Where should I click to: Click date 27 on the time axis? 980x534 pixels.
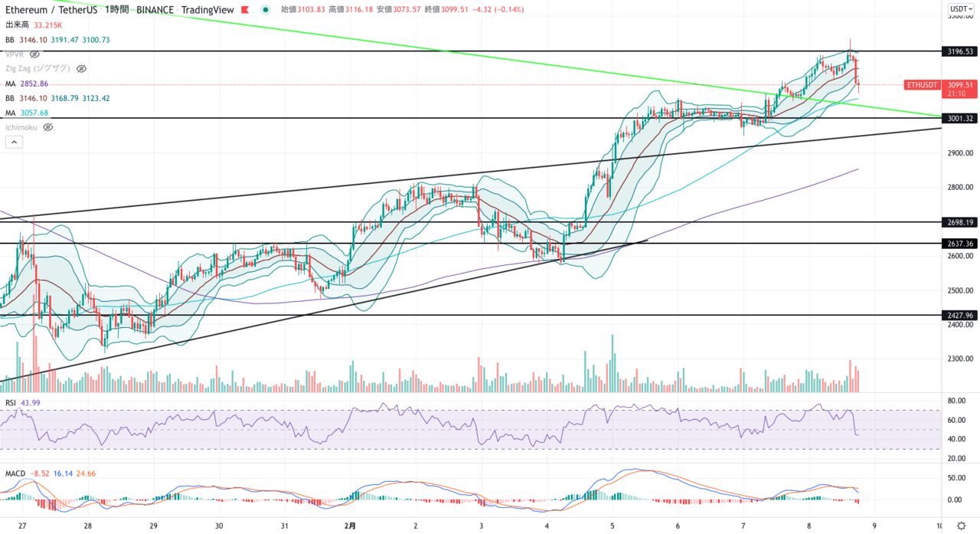coord(23,526)
